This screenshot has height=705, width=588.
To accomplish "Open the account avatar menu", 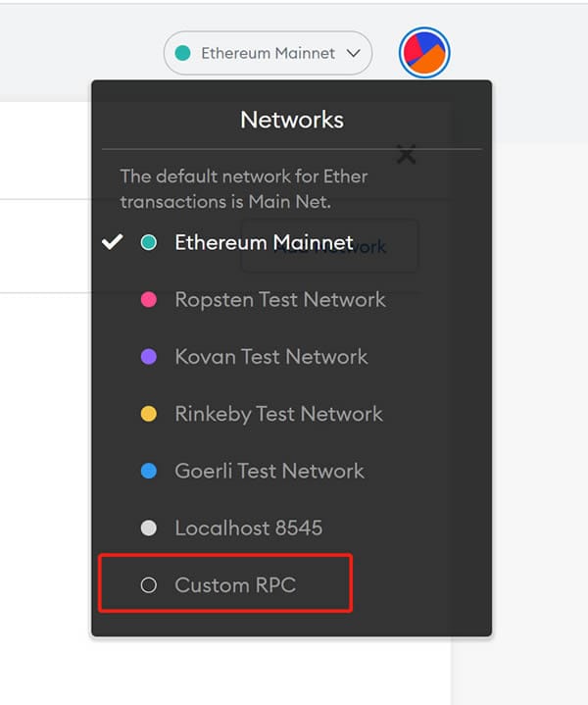I will [x=424, y=53].
